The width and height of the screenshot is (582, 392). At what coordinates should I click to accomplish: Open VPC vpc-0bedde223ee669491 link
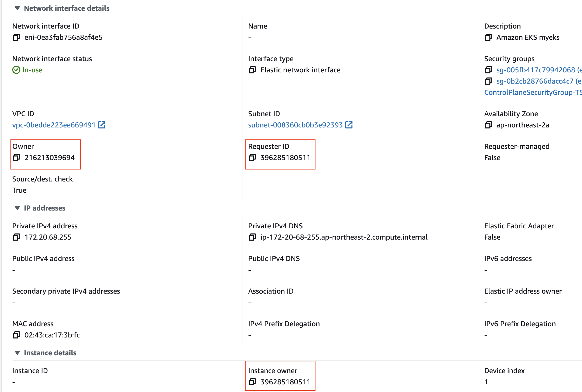pyautogui.click(x=54, y=125)
